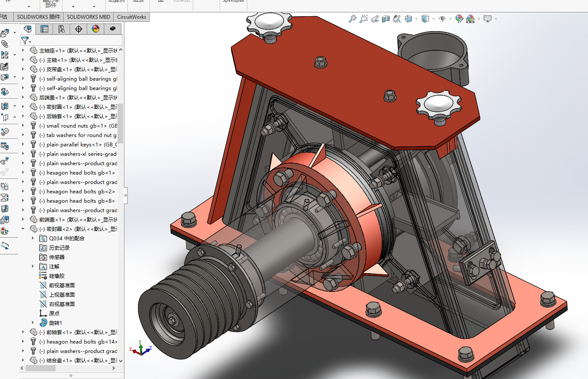Open the Display Style dropdown arrow

pyautogui.click(x=433, y=19)
